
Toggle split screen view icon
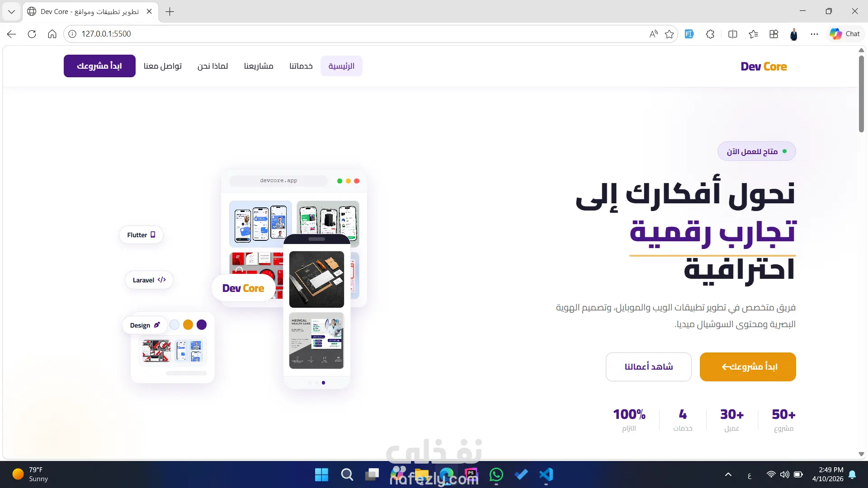(733, 34)
